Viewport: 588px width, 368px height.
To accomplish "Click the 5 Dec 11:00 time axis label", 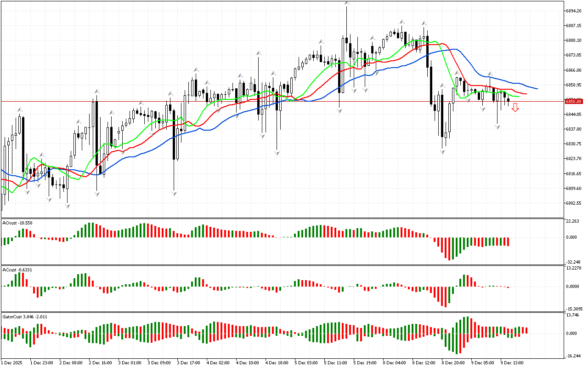I will [x=335, y=363].
